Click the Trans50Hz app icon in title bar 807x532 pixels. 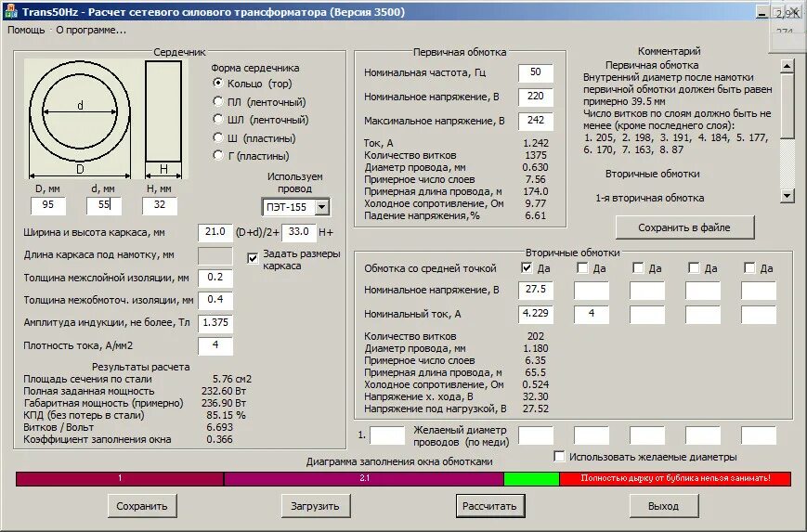[x=10, y=11]
